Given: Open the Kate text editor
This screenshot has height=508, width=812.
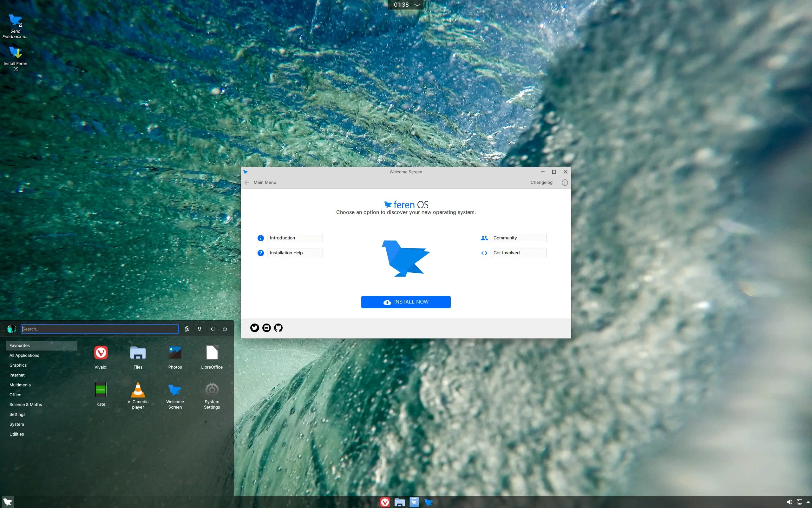Looking at the screenshot, I should (101, 390).
